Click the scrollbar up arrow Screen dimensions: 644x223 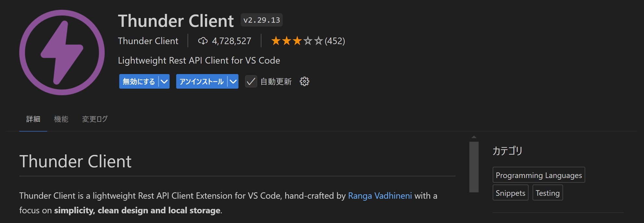point(474,137)
